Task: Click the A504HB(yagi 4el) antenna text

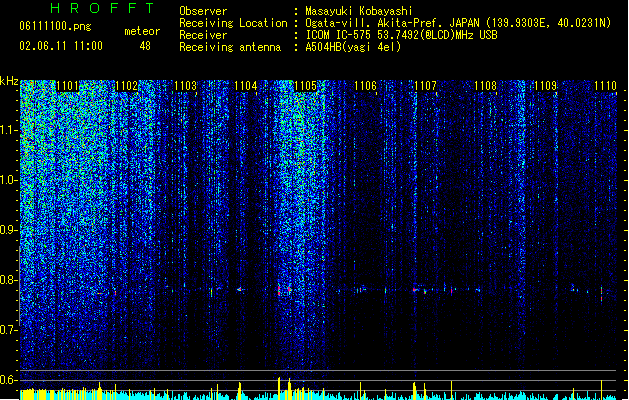Action: (353, 47)
